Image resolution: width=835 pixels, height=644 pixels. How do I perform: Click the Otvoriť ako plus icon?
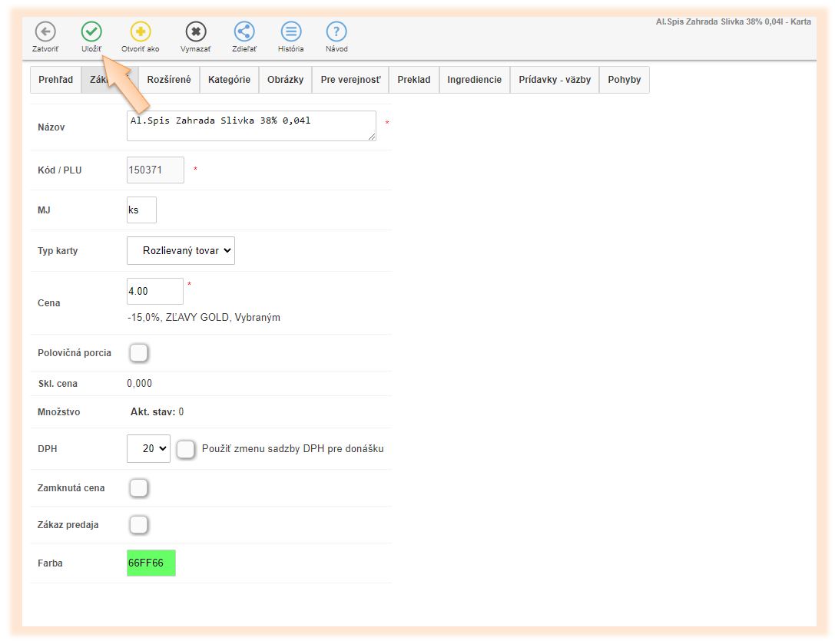pyautogui.click(x=141, y=31)
